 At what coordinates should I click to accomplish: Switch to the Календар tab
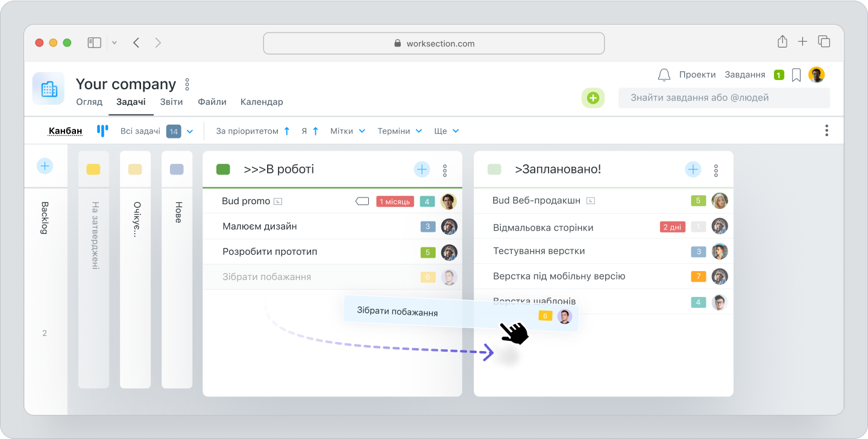click(x=262, y=102)
